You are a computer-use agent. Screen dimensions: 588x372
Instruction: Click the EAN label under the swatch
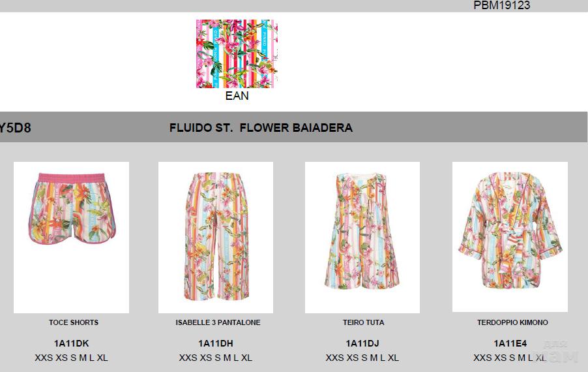pyautogui.click(x=237, y=96)
